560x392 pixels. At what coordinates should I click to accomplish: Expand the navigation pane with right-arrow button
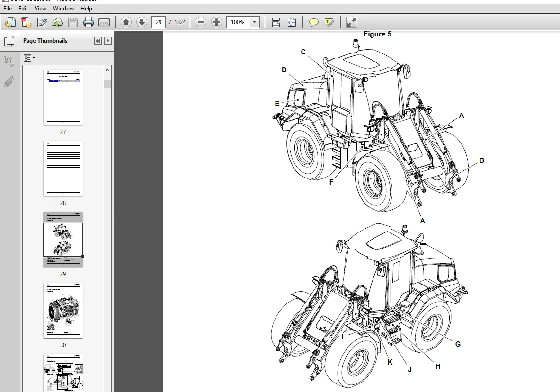[x=108, y=41]
